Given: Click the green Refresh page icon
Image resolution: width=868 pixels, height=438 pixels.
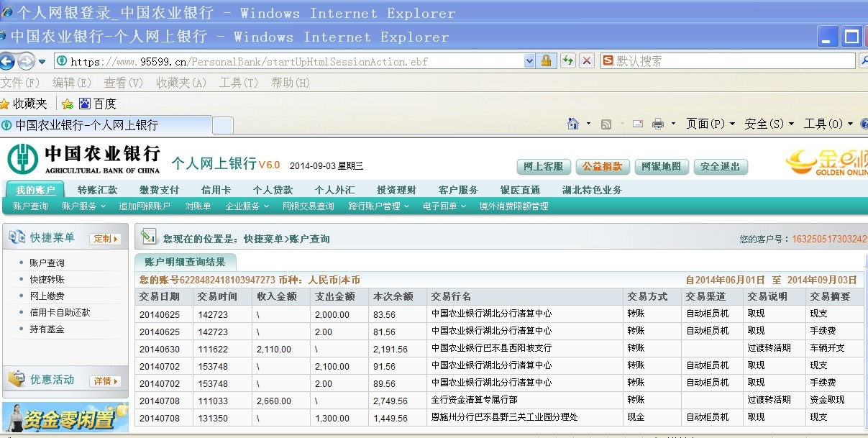Looking at the screenshot, I should (567, 61).
